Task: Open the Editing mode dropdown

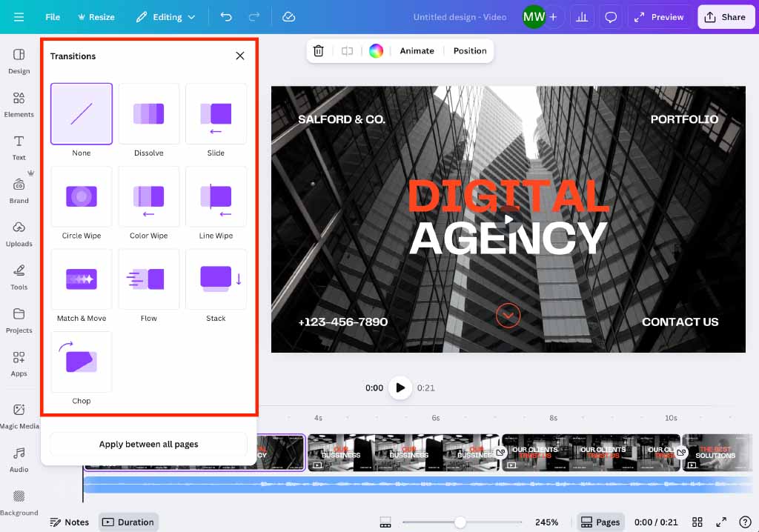Action: (166, 16)
